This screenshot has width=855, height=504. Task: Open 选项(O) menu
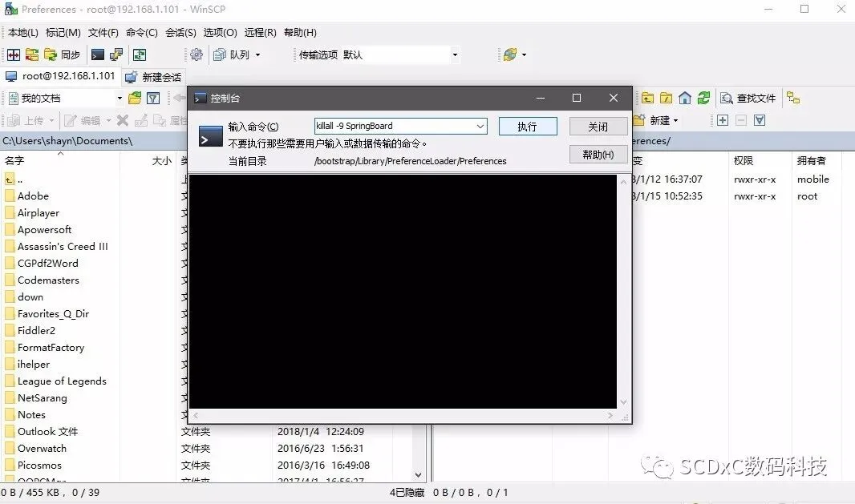click(x=221, y=33)
